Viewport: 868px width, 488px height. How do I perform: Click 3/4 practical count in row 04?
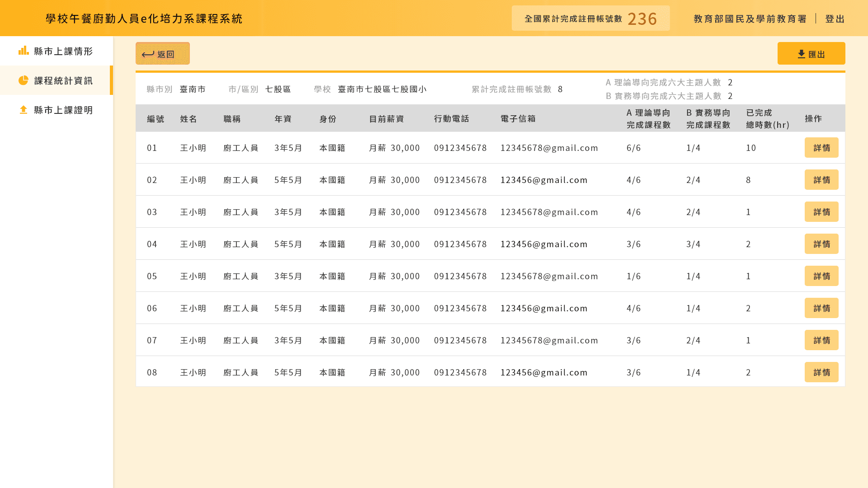693,244
